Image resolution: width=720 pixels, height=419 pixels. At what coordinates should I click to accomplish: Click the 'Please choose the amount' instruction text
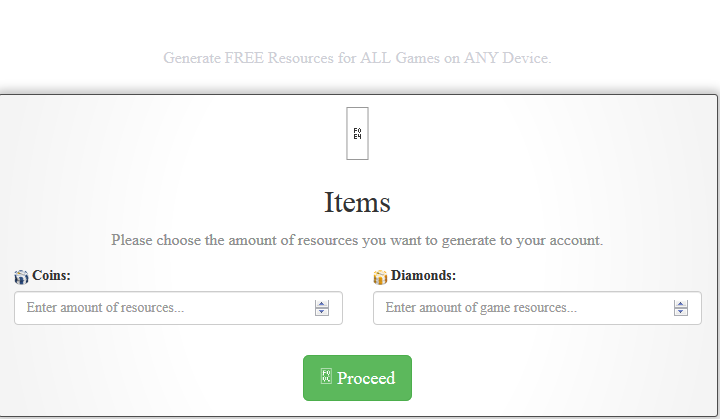pyautogui.click(x=357, y=240)
